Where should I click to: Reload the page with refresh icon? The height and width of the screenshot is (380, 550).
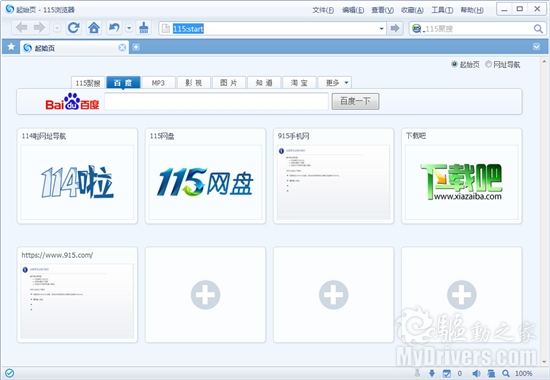(74, 28)
